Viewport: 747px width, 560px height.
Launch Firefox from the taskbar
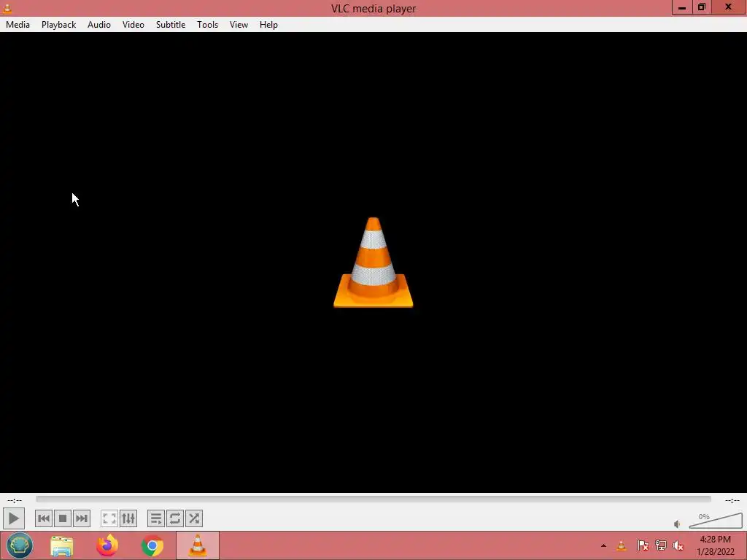pyautogui.click(x=107, y=545)
